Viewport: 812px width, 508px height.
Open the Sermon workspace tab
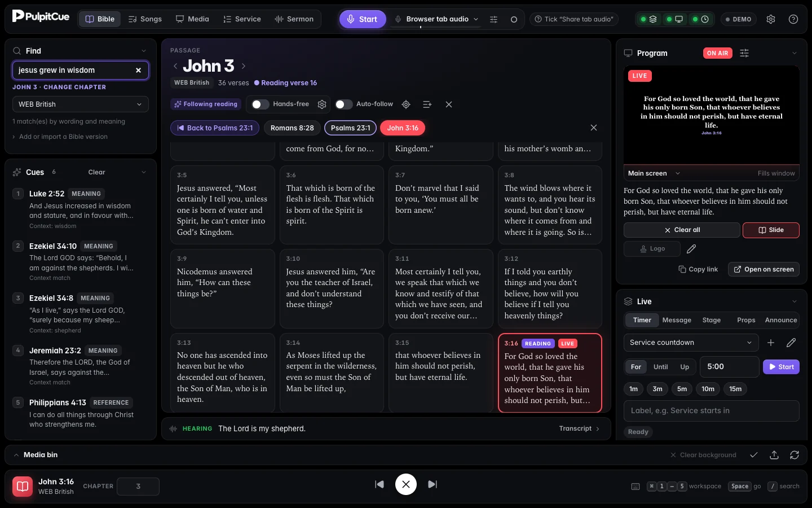point(294,19)
